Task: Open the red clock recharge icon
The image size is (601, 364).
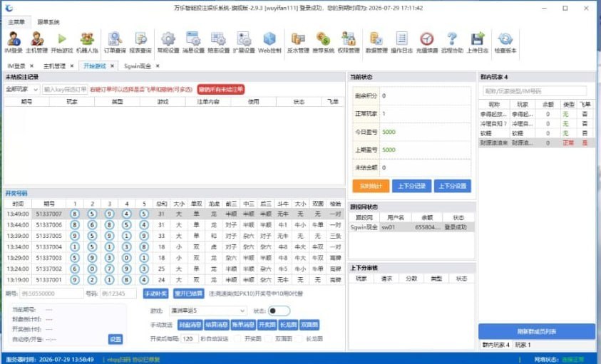Action: pos(427,43)
